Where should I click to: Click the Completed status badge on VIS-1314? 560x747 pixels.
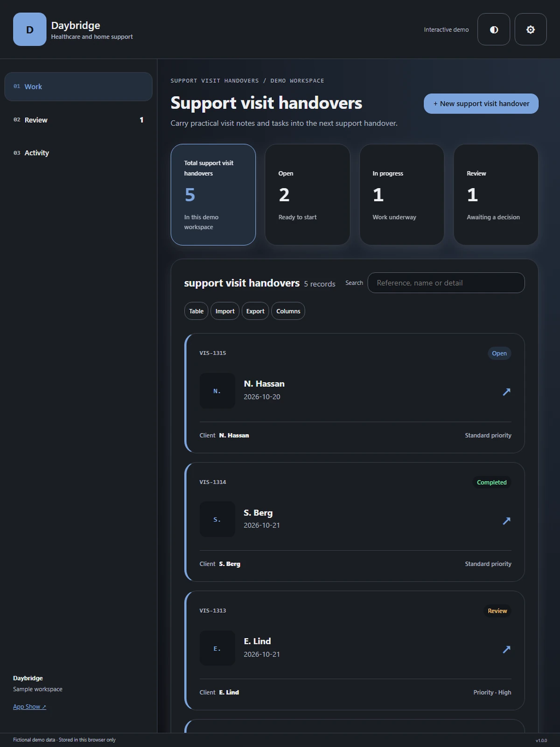click(x=492, y=482)
